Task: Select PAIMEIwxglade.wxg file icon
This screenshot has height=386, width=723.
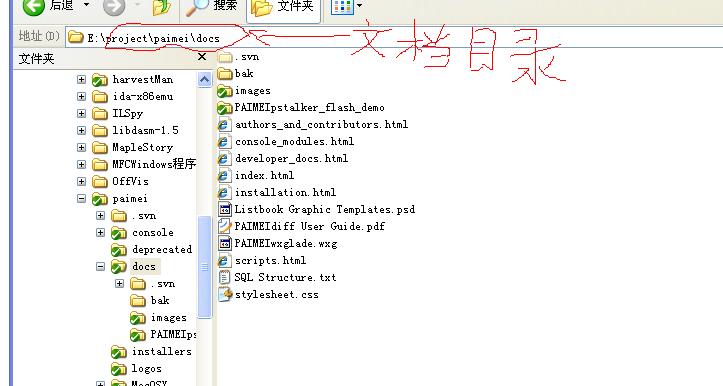Action: click(225, 244)
